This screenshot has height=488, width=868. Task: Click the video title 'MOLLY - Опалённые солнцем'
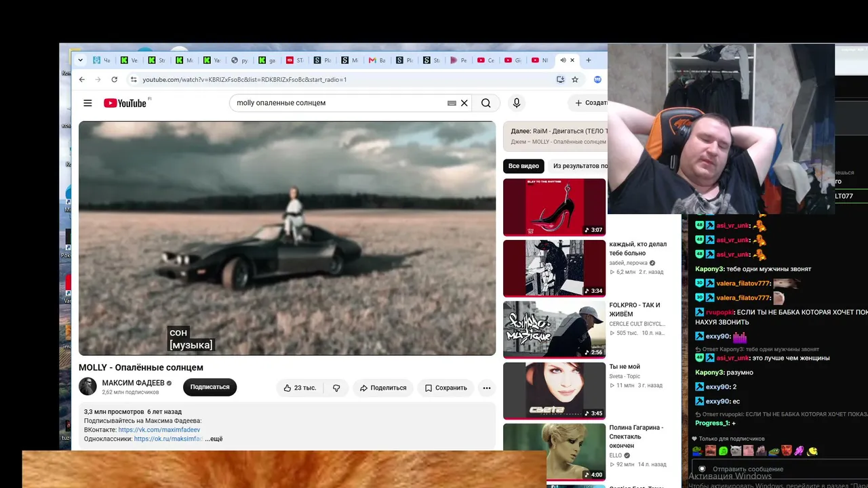coord(141,367)
